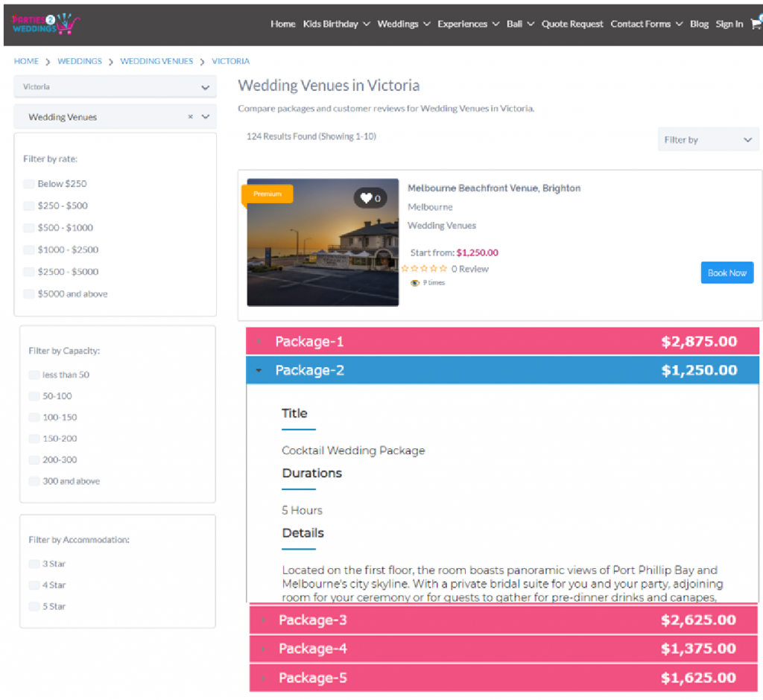Click the Premium badge on venue image

pos(267,194)
